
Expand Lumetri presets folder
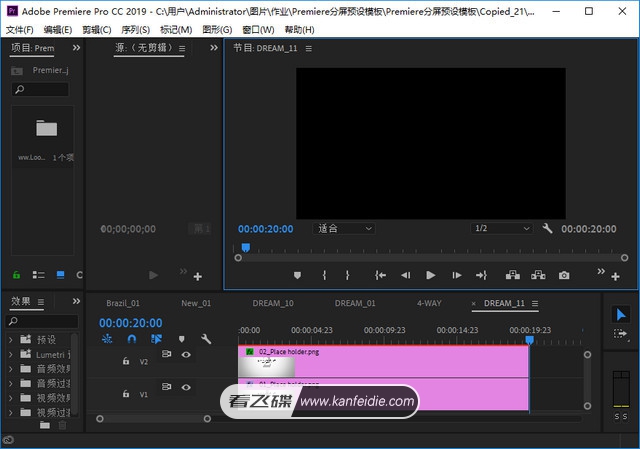click(x=11, y=354)
